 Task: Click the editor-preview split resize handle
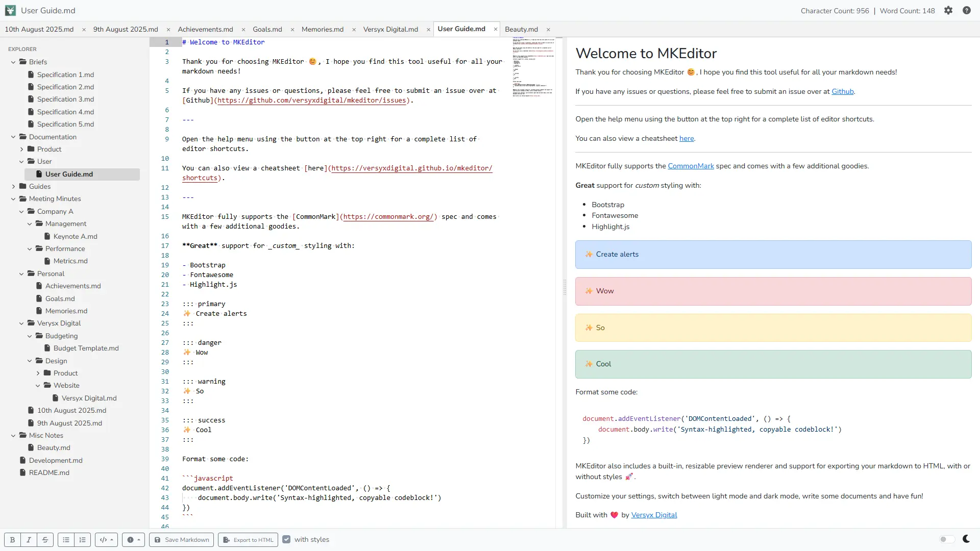tap(565, 287)
